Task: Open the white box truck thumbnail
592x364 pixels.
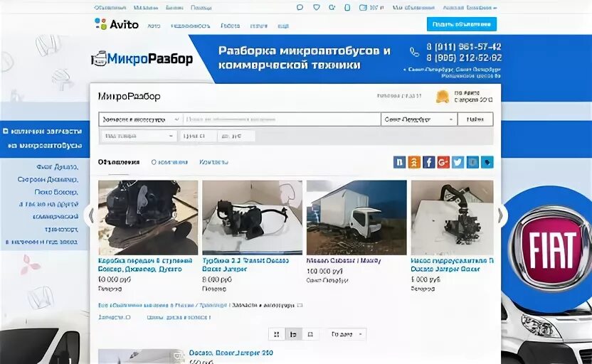Action: coord(356,218)
